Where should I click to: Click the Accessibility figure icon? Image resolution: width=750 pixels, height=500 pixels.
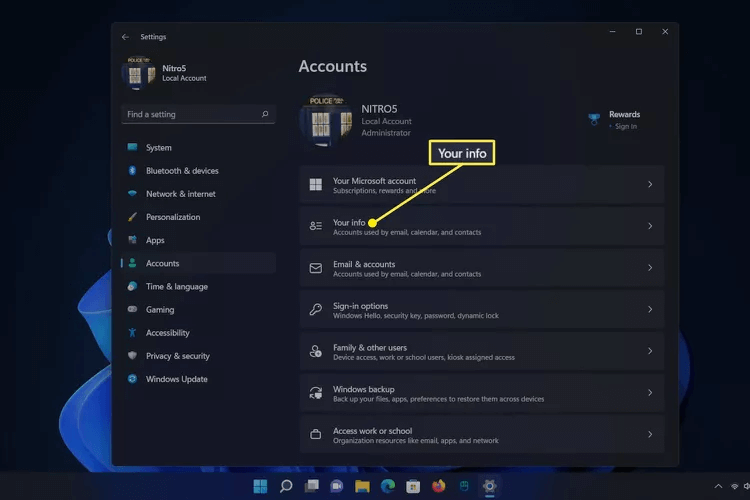132,333
